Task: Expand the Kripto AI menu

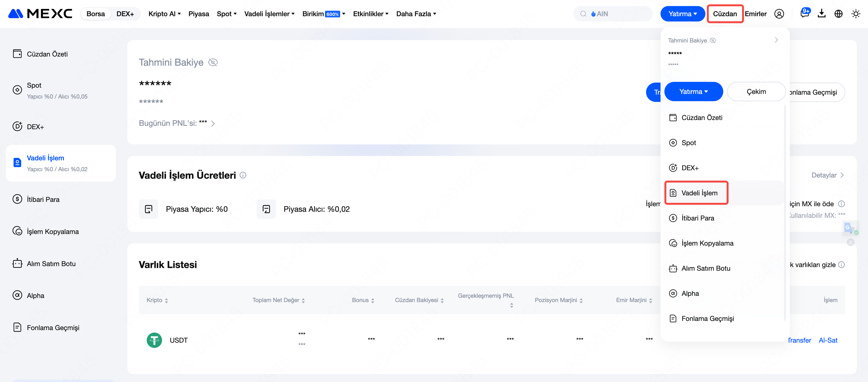Action: click(165, 14)
